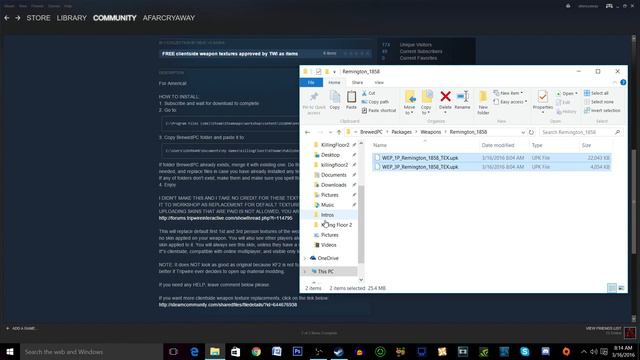
Task: Open the File tab in Explorer
Action: [311, 82]
